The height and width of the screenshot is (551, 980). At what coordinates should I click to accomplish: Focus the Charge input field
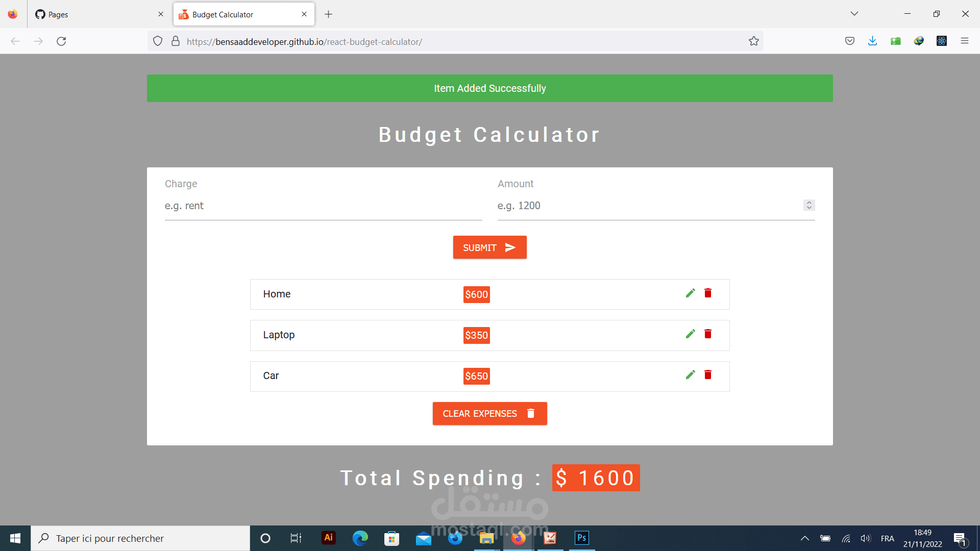(323, 206)
